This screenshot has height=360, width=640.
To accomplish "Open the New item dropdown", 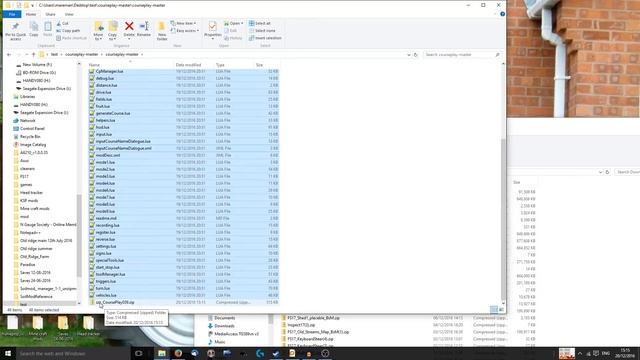I will pos(183,23).
